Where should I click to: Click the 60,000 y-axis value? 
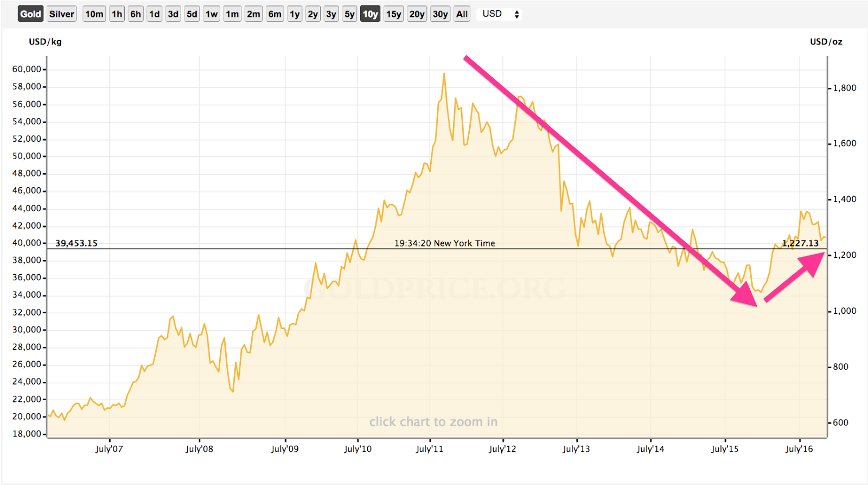[27, 70]
